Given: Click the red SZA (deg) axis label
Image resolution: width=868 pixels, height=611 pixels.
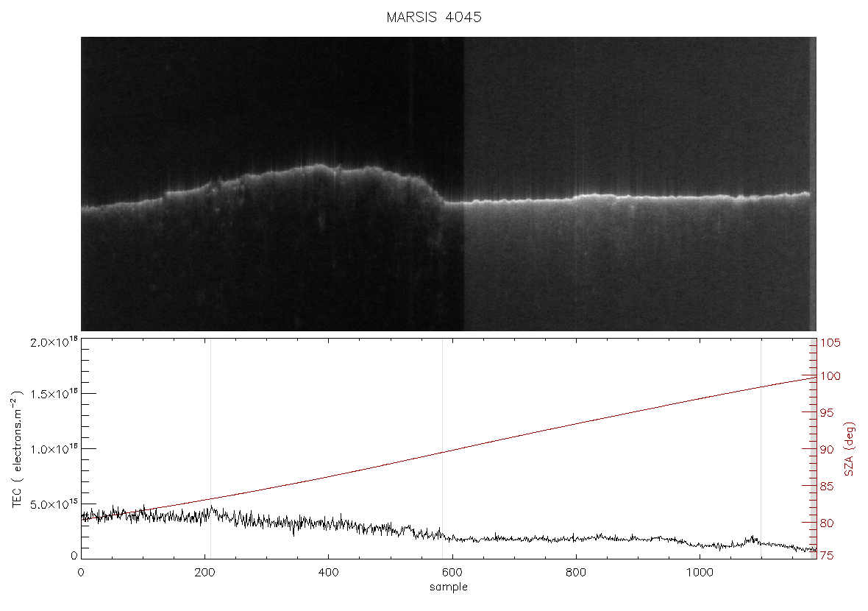Looking at the screenshot, I should [x=850, y=449].
